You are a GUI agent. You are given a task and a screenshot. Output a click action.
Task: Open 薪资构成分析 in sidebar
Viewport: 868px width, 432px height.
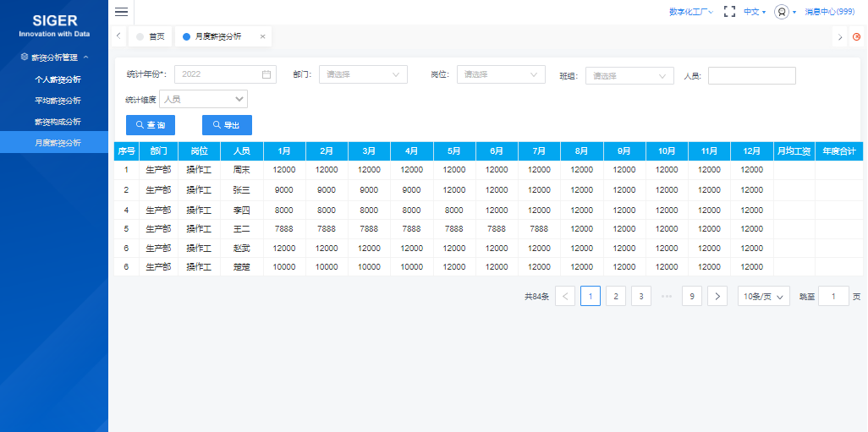coord(58,122)
